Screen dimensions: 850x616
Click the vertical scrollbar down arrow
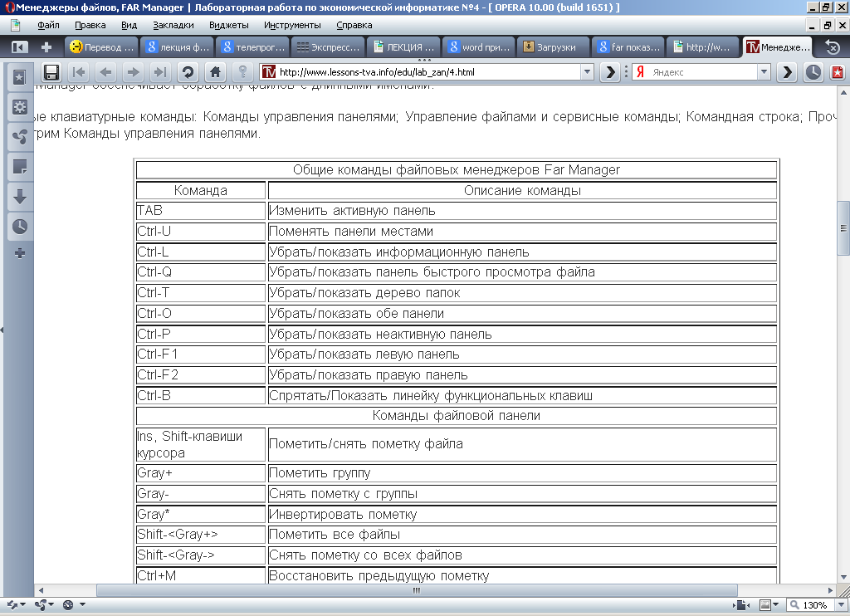(x=843, y=577)
